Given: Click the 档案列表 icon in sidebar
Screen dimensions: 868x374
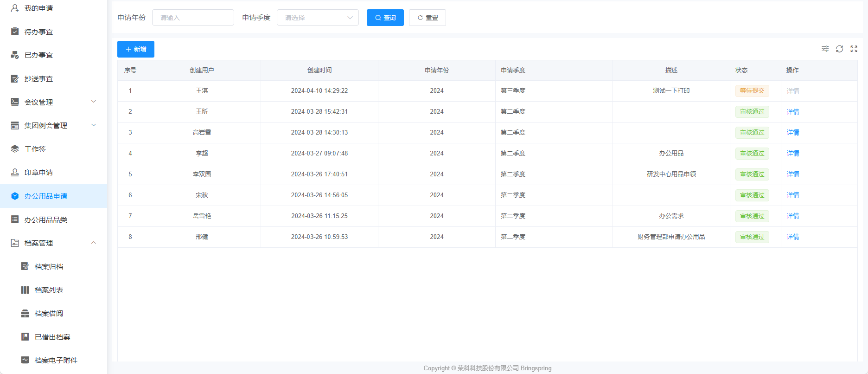Looking at the screenshot, I should pyautogui.click(x=25, y=290).
